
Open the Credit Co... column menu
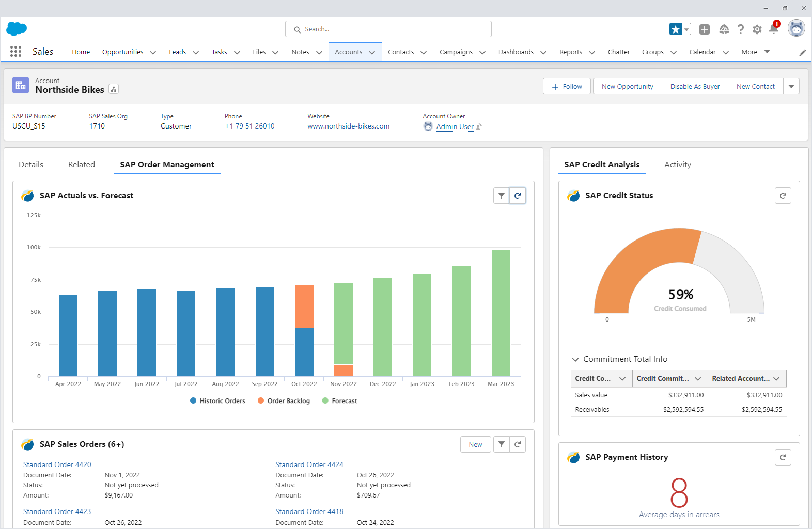622,379
